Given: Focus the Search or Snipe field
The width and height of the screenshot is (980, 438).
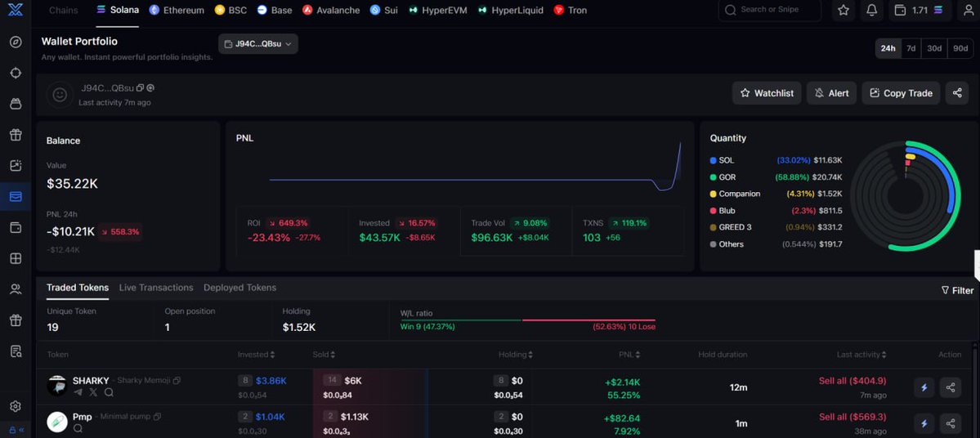Looking at the screenshot, I should pos(769,10).
